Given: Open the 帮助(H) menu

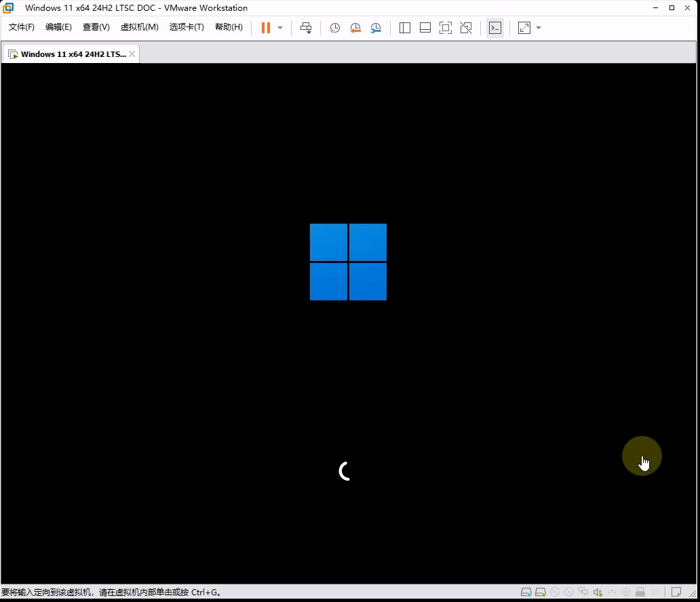Looking at the screenshot, I should [229, 27].
